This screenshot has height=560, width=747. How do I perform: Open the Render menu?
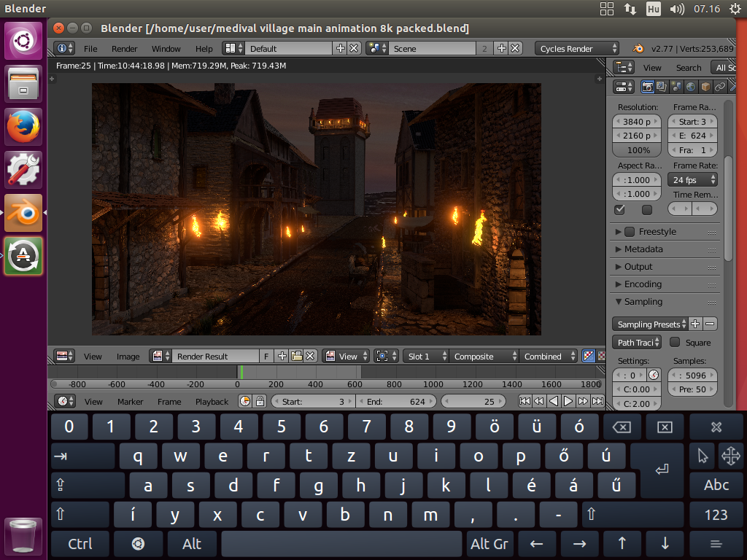[124, 49]
